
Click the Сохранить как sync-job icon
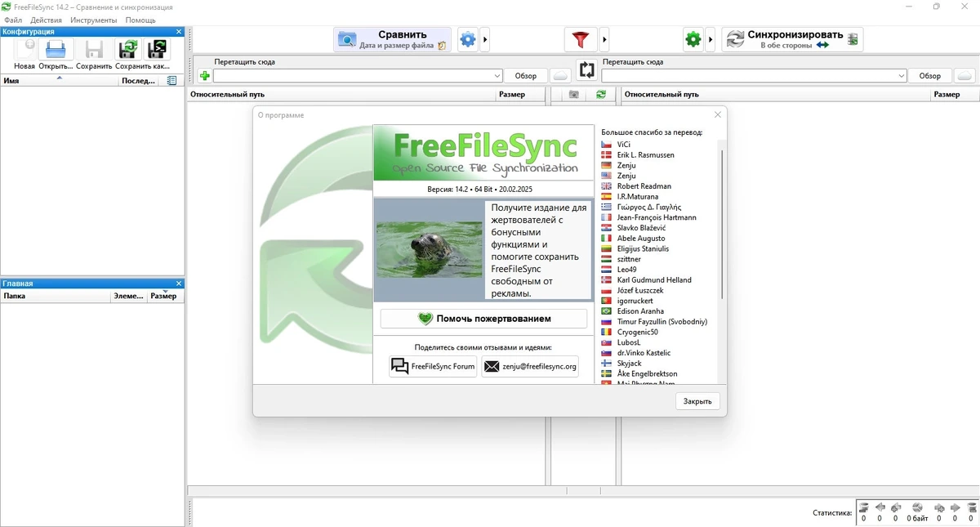coord(128,49)
